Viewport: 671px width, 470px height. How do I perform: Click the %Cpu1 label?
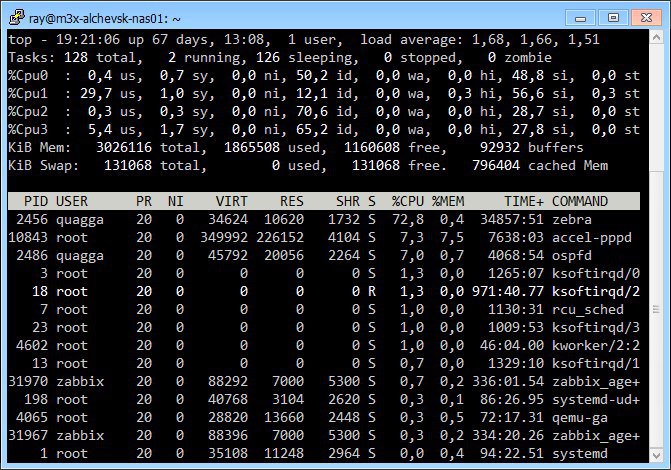pos(28,93)
